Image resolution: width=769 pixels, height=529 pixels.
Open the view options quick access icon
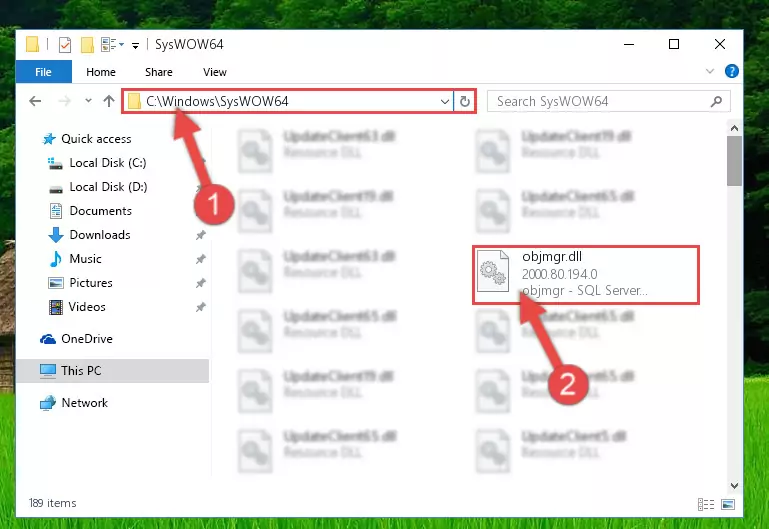click(x=112, y=45)
